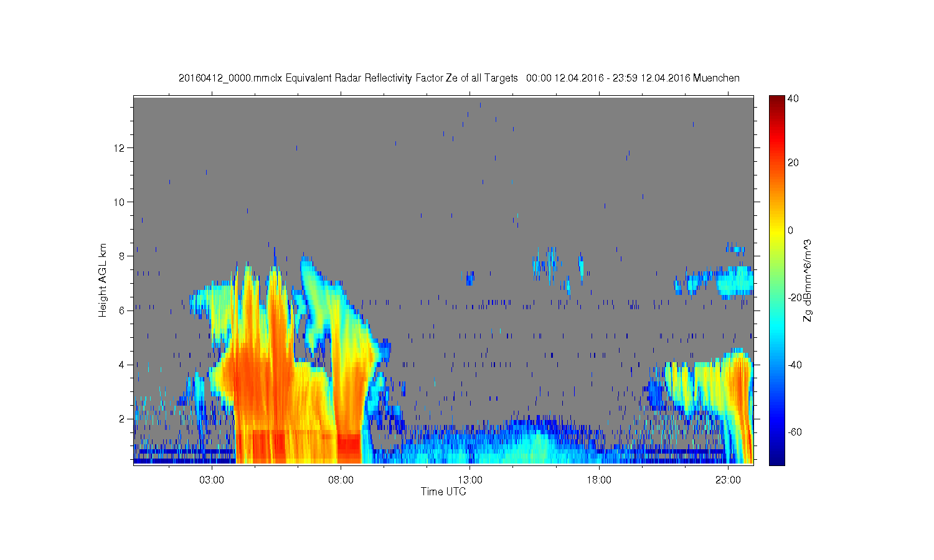934x560 pixels.
Task: Select the "23:00" time tick label
Action: point(728,480)
